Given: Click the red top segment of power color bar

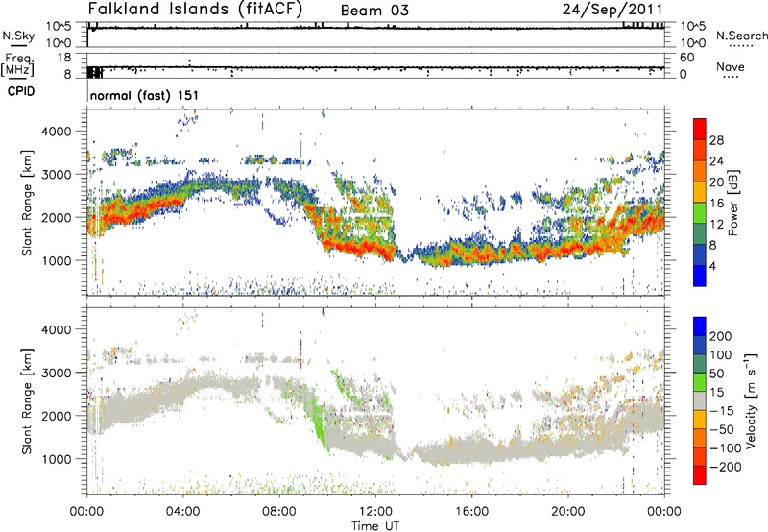Looking at the screenshot, I should click(700, 129).
